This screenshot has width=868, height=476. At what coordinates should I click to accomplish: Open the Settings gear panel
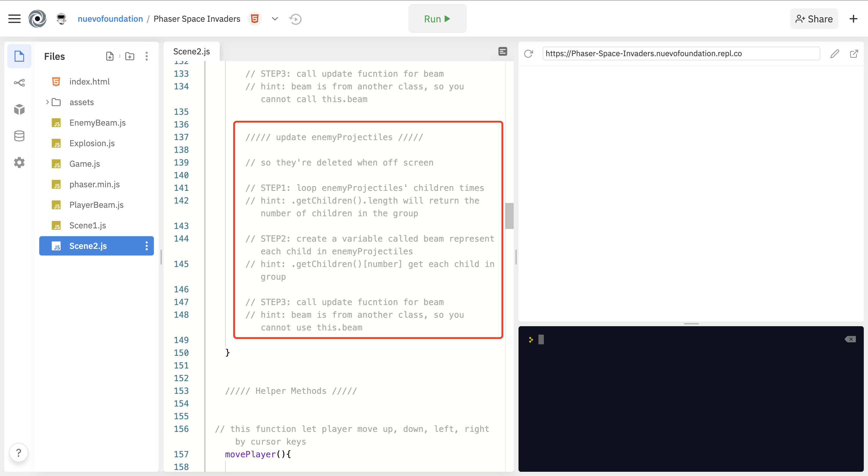point(19,162)
